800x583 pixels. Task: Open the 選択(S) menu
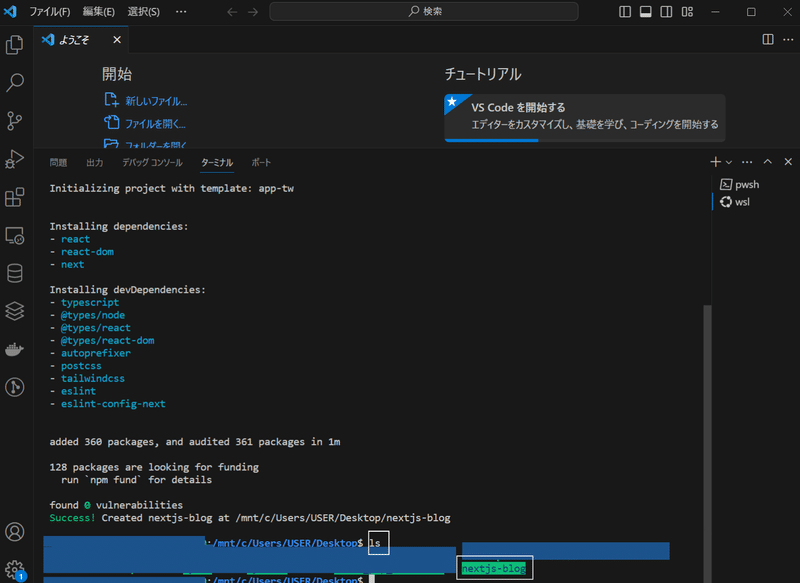[143, 12]
